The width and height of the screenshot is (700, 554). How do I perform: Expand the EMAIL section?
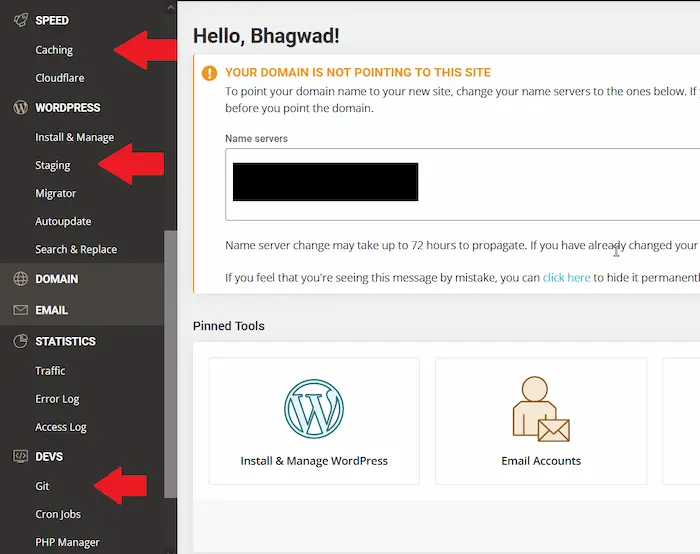coord(82,310)
